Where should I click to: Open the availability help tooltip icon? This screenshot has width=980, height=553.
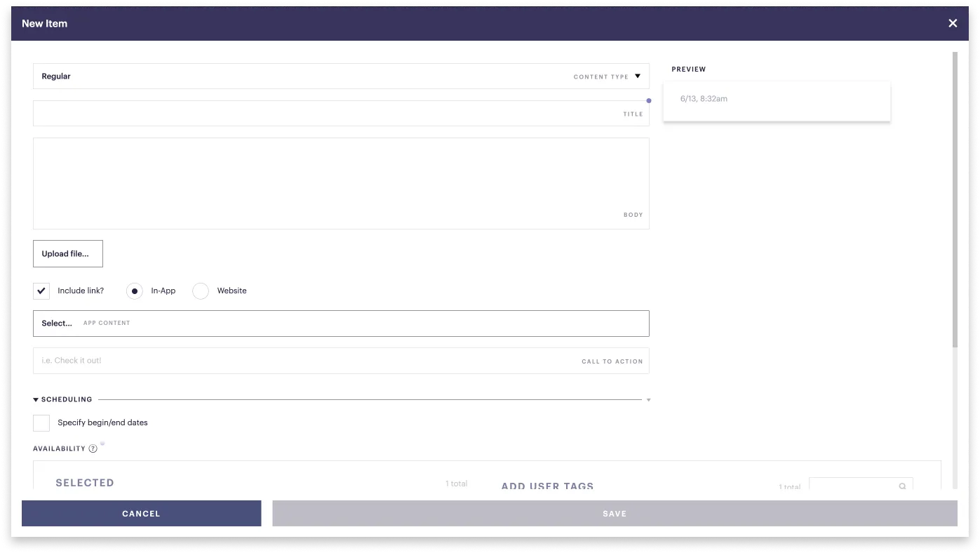(93, 448)
